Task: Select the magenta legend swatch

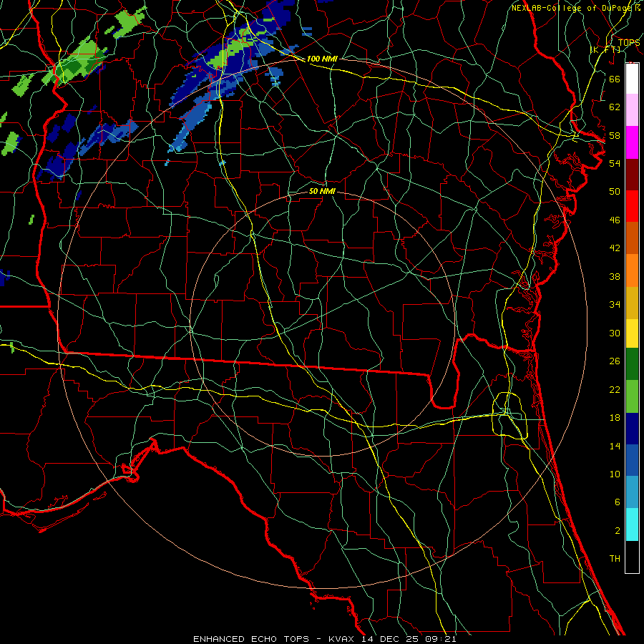Action: 632,142
